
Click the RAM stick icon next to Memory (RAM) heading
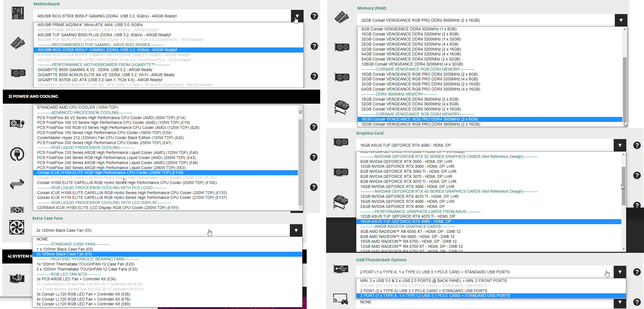(341, 17)
